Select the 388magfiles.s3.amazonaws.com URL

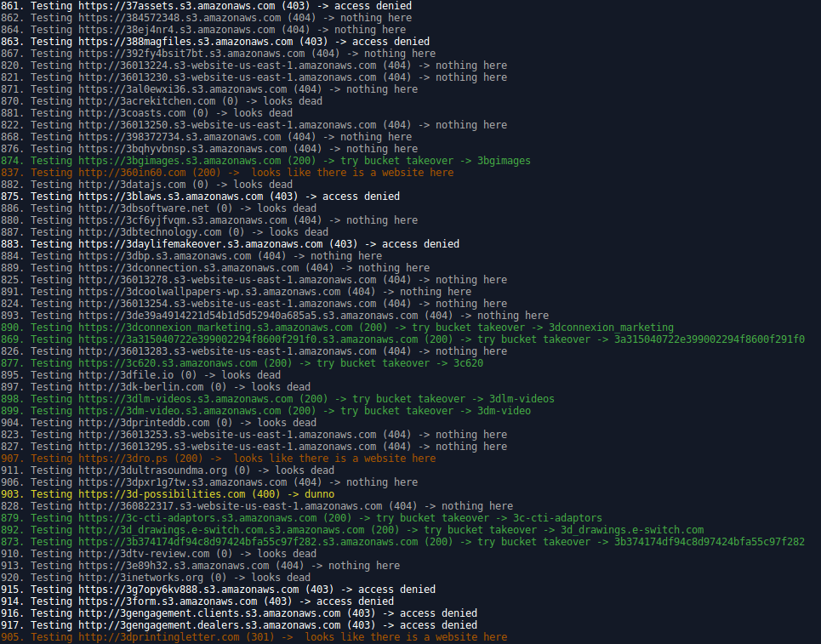click(x=185, y=42)
